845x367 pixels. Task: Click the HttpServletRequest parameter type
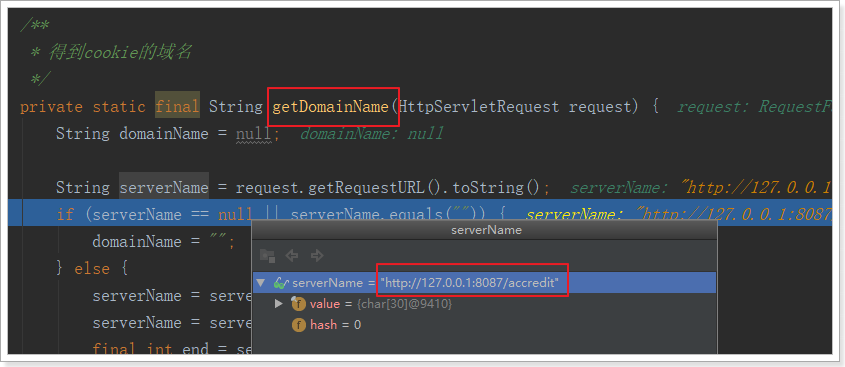tap(479, 107)
